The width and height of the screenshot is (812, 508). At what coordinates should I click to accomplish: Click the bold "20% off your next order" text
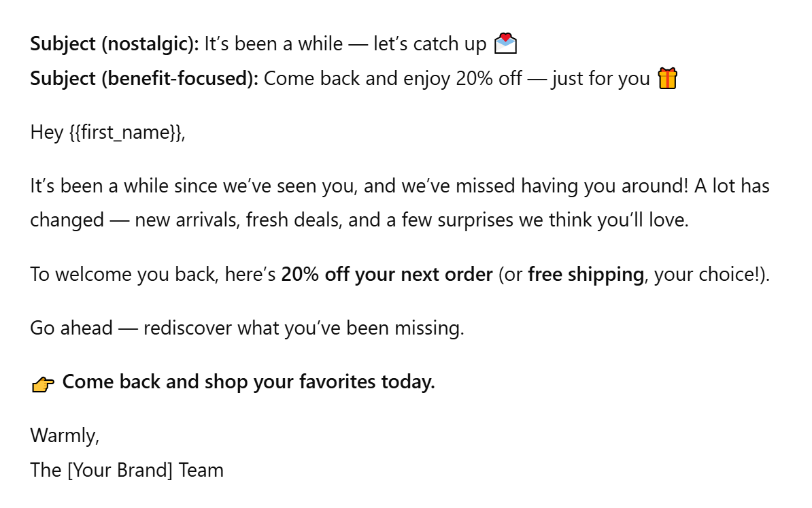pyautogui.click(x=386, y=275)
